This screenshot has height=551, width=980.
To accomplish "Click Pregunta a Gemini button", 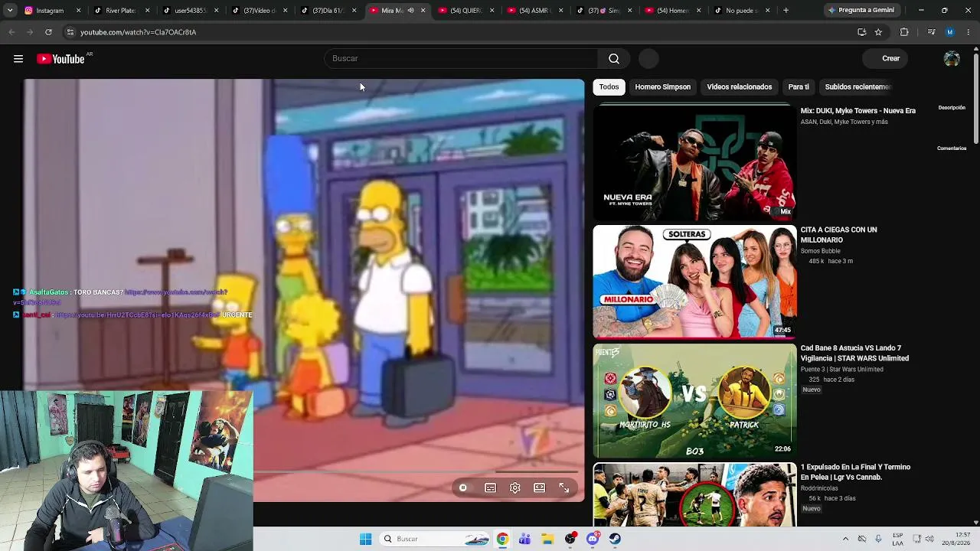I will click(861, 11).
